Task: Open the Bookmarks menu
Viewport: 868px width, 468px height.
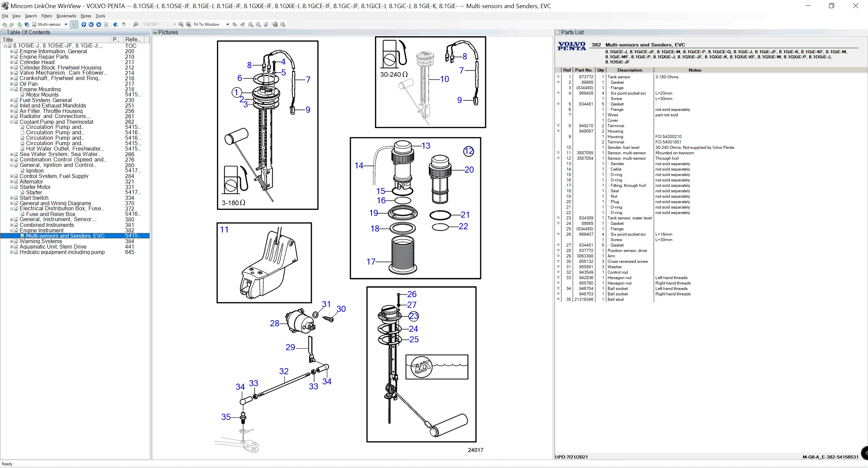Action: [x=66, y=16]
